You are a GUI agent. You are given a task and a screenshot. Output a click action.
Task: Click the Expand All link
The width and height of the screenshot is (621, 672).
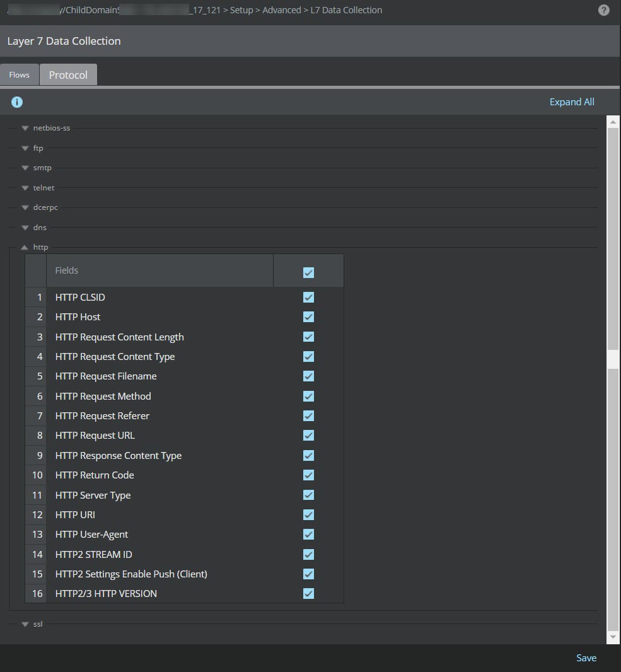tap(572, 102)
